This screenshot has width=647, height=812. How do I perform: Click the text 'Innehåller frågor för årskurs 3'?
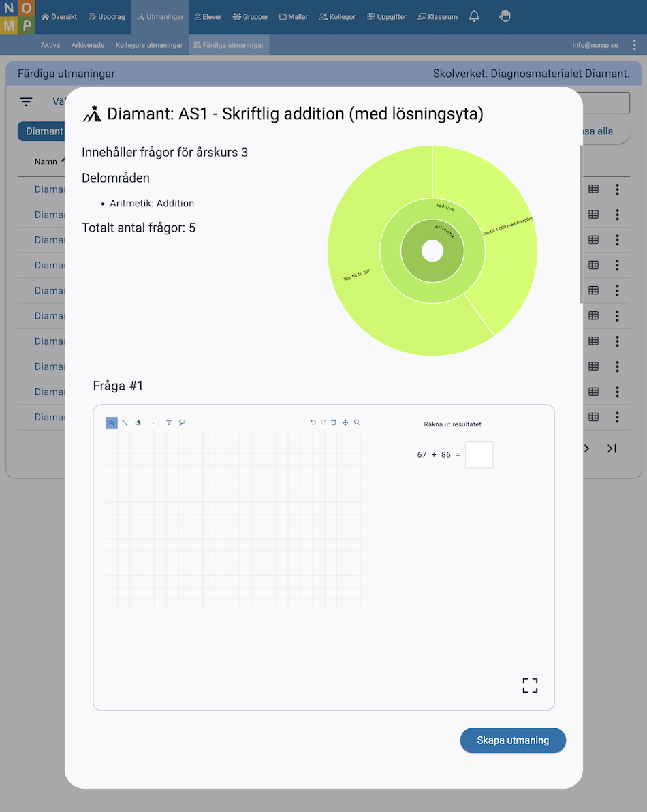(x=165, y=153)
